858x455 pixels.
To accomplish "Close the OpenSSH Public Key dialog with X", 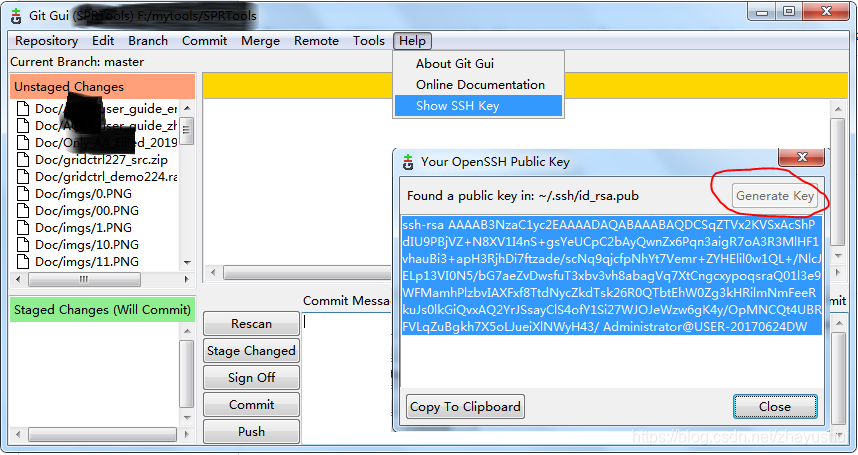I will click(x=802, y=158).
